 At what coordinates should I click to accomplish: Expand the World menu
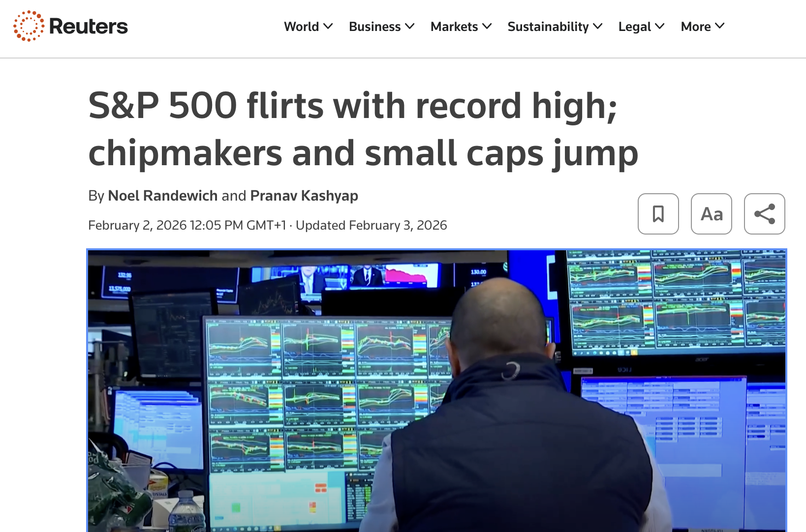pos(309,27)
